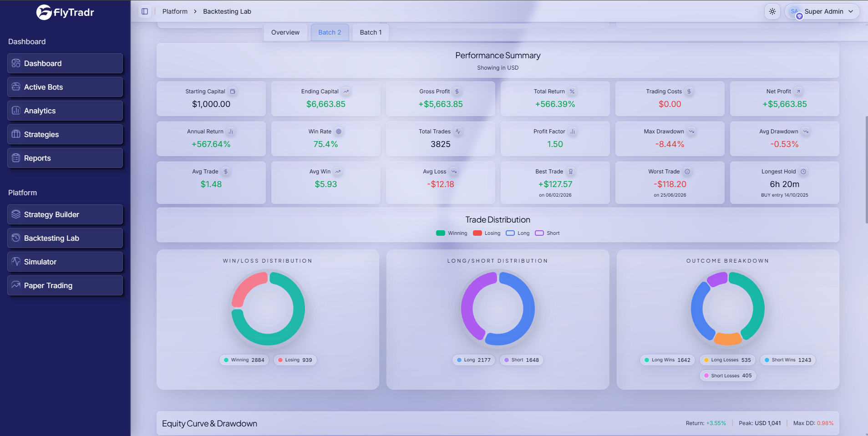
Task: Click the Max Drawdown value -8.44%
Action: pyautogui.click(x=670, y=144)
